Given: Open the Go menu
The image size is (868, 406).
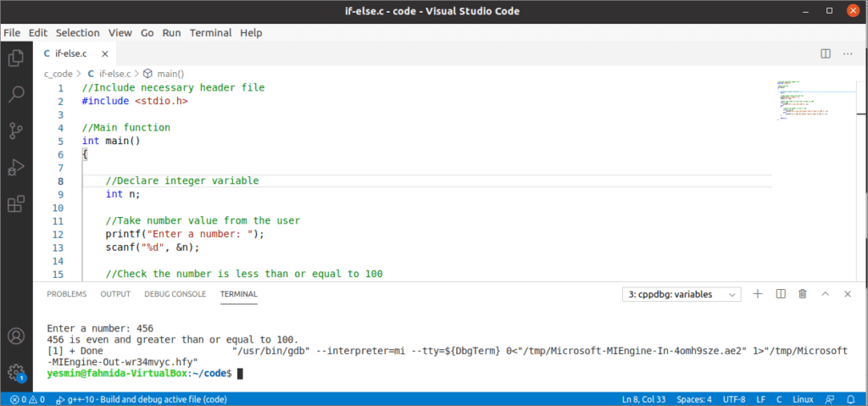Looking at the screenshot, I should click(147, 33).
